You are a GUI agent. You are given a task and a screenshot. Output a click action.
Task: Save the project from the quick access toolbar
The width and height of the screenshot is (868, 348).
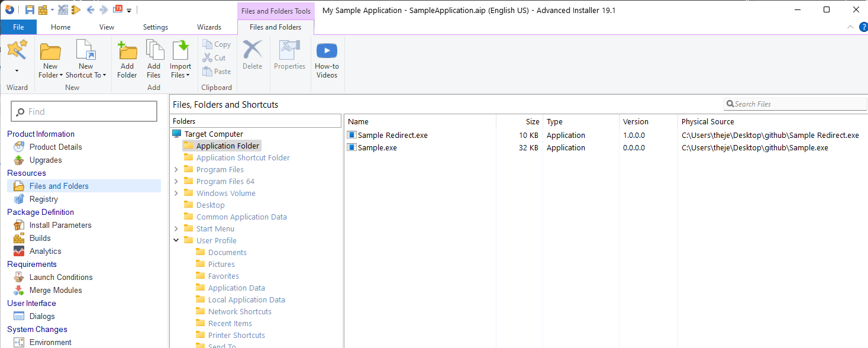(x=30, y=8)
